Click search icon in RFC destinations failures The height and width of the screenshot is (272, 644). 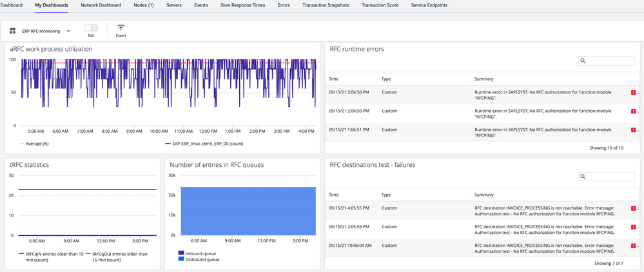[582, 177]
